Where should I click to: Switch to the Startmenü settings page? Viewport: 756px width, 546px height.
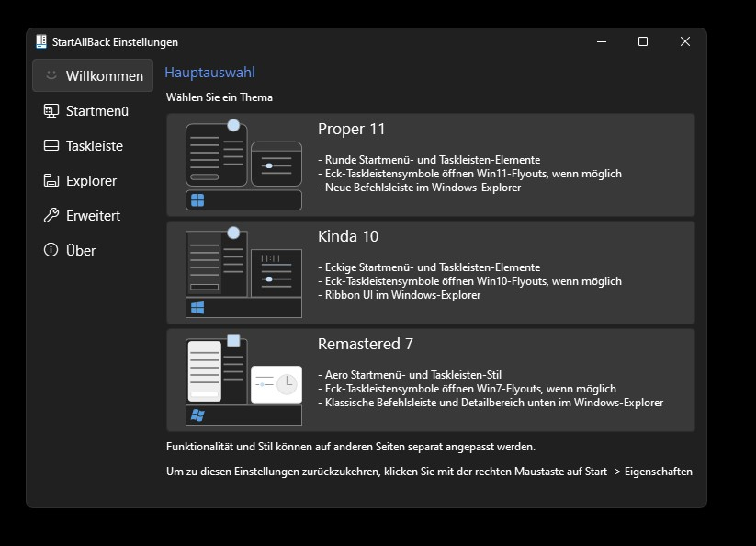(93, 111)
